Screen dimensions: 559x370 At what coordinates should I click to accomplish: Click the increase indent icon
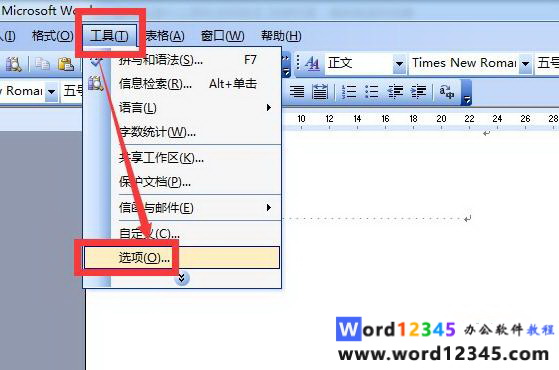(419, 92)
